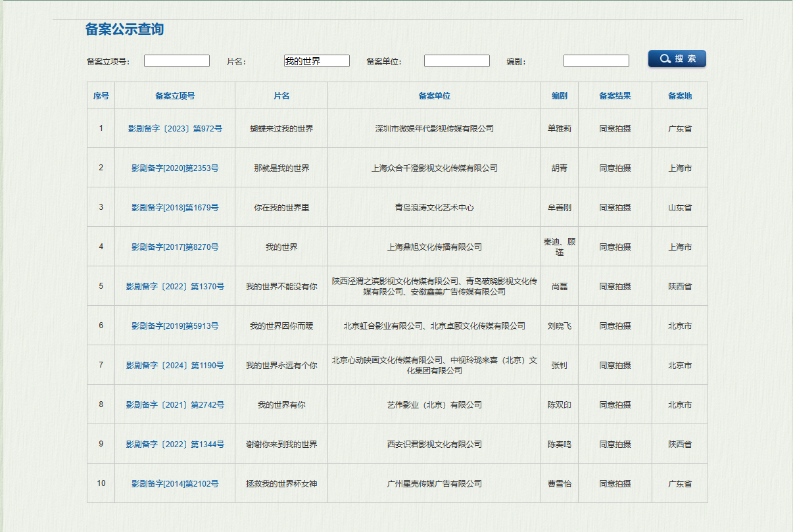Select title 我的世界 in row 4
The width and height of the screenshot is (793, 532).
281,247
